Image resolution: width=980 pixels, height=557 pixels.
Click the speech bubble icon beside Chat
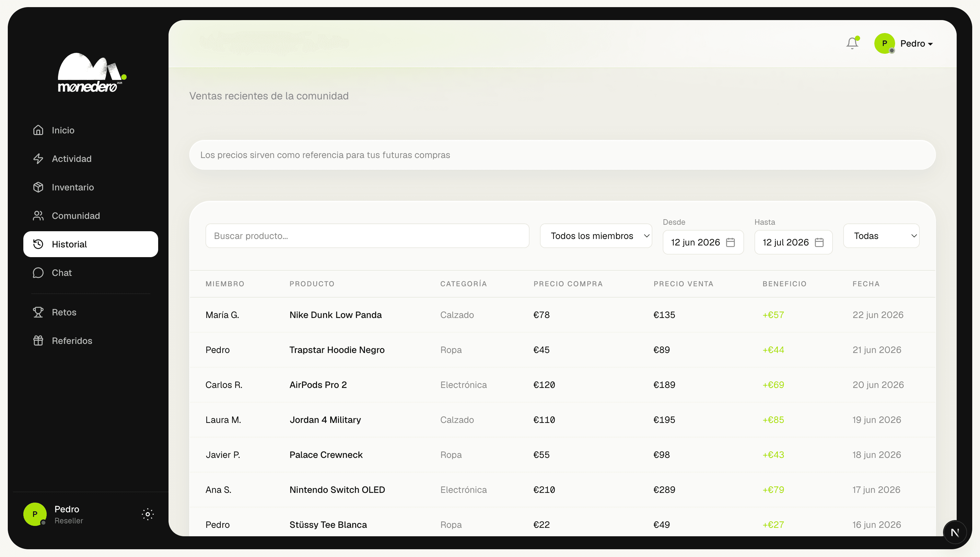point(38,273)
